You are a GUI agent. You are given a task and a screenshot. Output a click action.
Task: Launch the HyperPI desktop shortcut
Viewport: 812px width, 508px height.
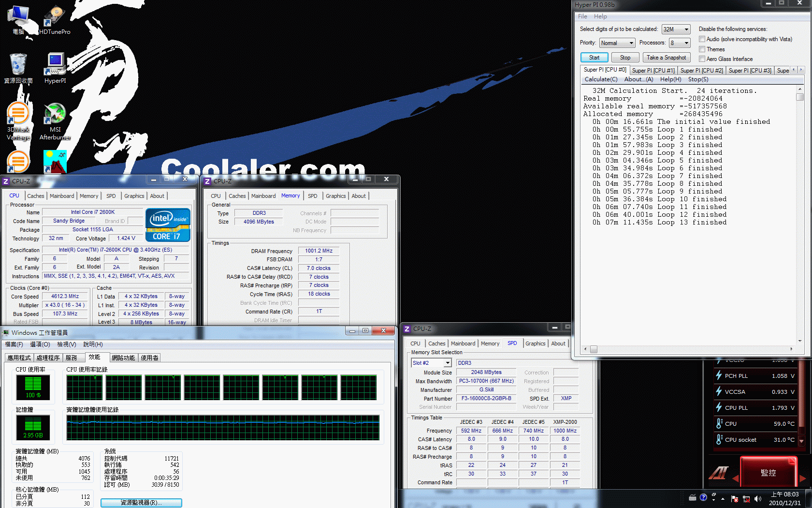[55, 68]
